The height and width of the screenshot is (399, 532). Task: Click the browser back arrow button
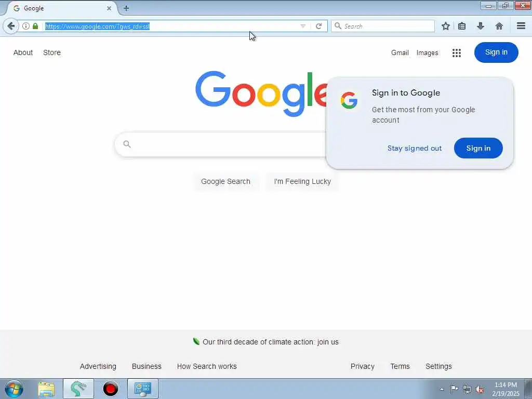pos(10,26)
